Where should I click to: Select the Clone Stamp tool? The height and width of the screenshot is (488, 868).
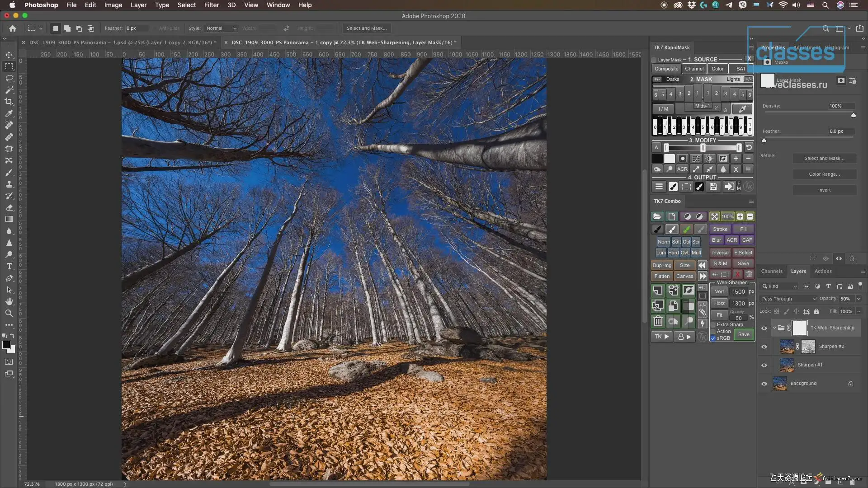(9, 184)
